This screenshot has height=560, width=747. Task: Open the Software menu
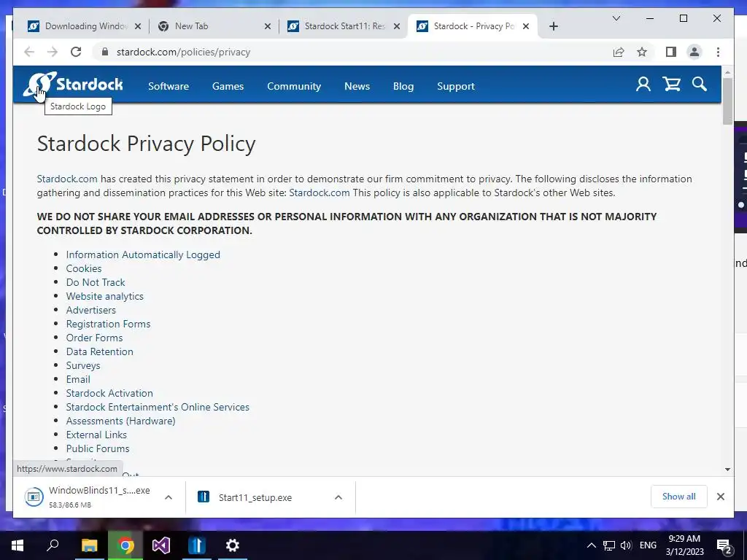pyautogui.click(x=169, y=86)
